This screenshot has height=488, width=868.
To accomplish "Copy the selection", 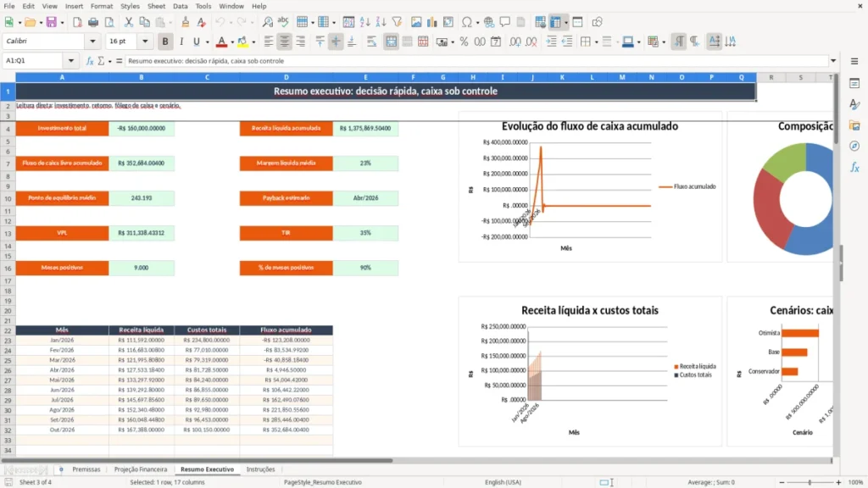I will (144, 22).
